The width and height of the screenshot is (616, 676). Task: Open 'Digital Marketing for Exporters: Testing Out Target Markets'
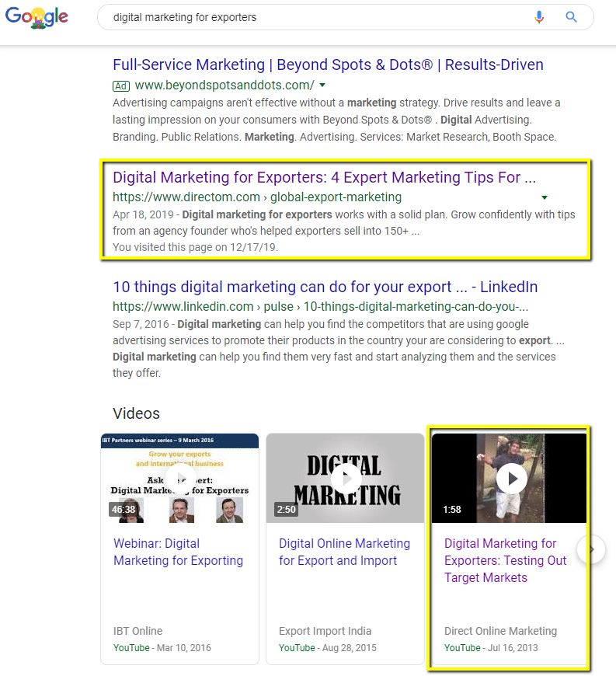(x=505, y=560)
